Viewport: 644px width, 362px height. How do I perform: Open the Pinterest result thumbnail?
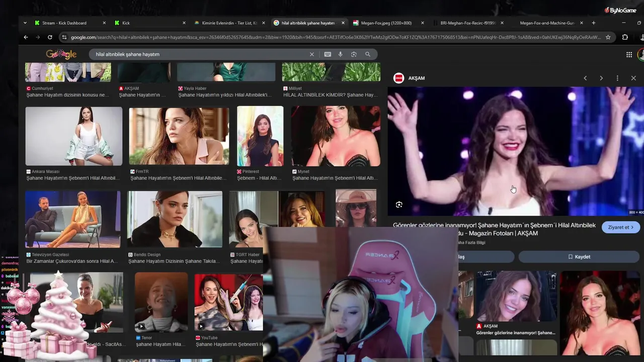[260, 136]
